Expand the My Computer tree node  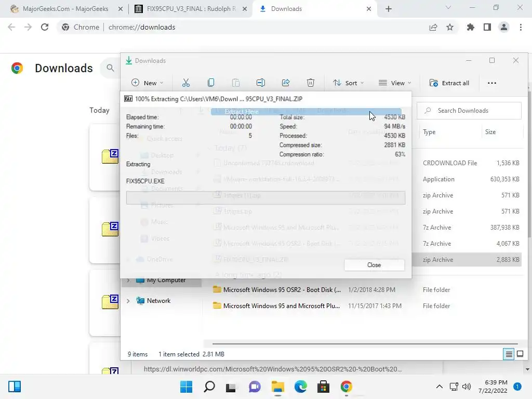128,280
